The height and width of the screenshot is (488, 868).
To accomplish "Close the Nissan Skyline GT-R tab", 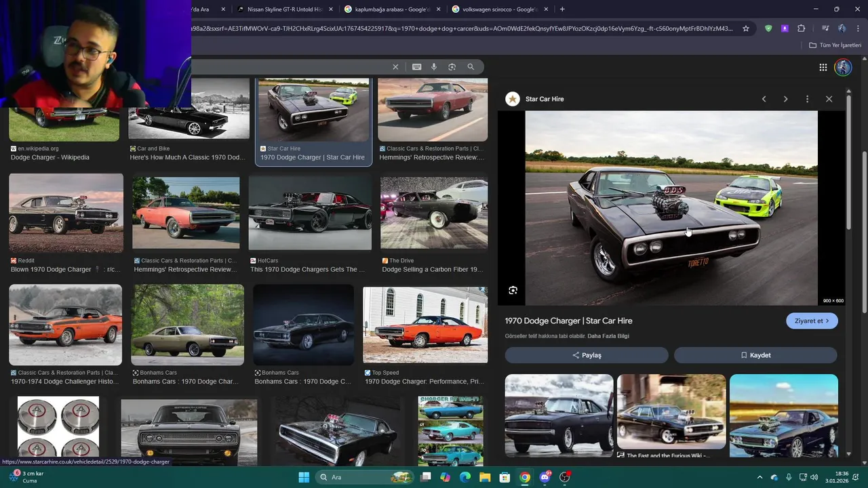I will pos(331,9).
